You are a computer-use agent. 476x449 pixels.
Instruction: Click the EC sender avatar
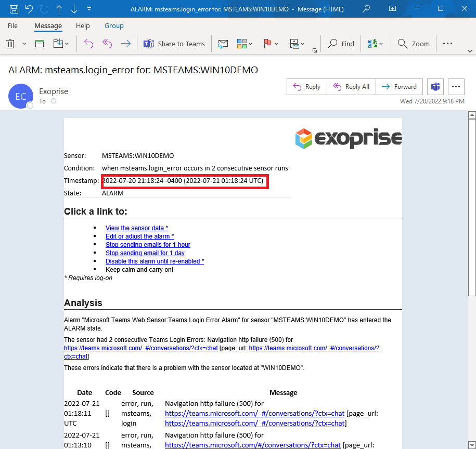pyautogui.click(x=21, y=97)
